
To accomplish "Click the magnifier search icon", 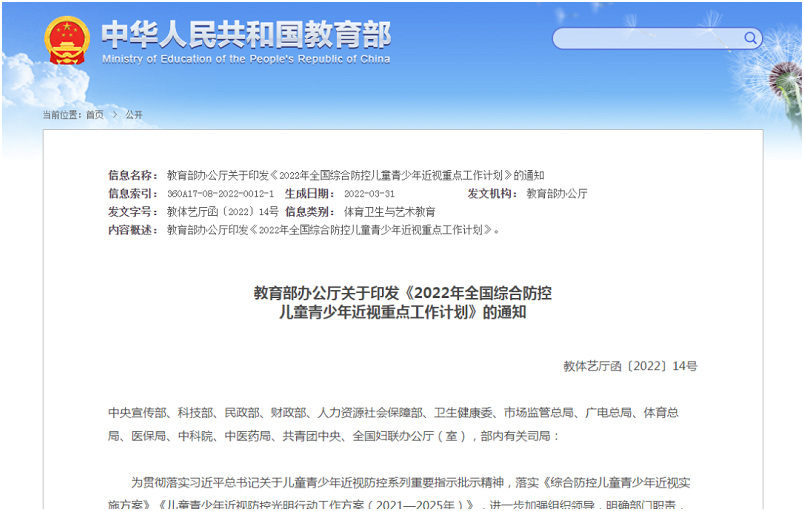I will (750, 39).
